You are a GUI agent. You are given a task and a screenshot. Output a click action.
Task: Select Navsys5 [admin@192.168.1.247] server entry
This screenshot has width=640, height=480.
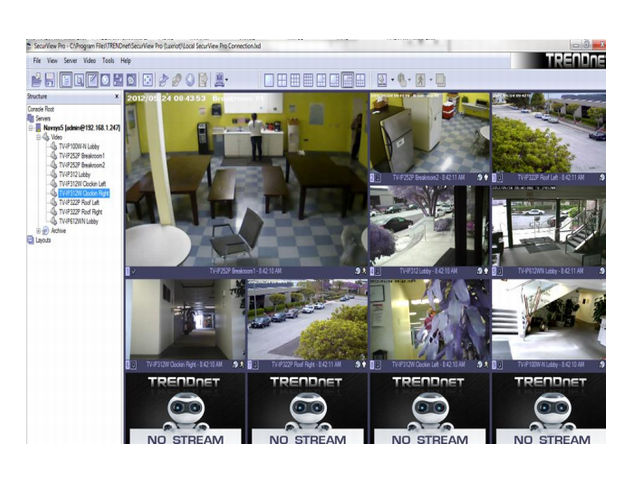tap(82, 128)
